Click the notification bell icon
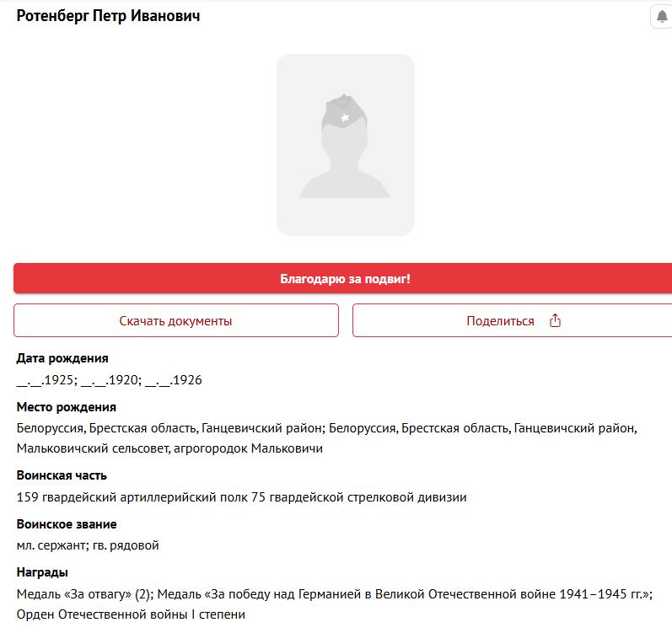 click(662, 17)
